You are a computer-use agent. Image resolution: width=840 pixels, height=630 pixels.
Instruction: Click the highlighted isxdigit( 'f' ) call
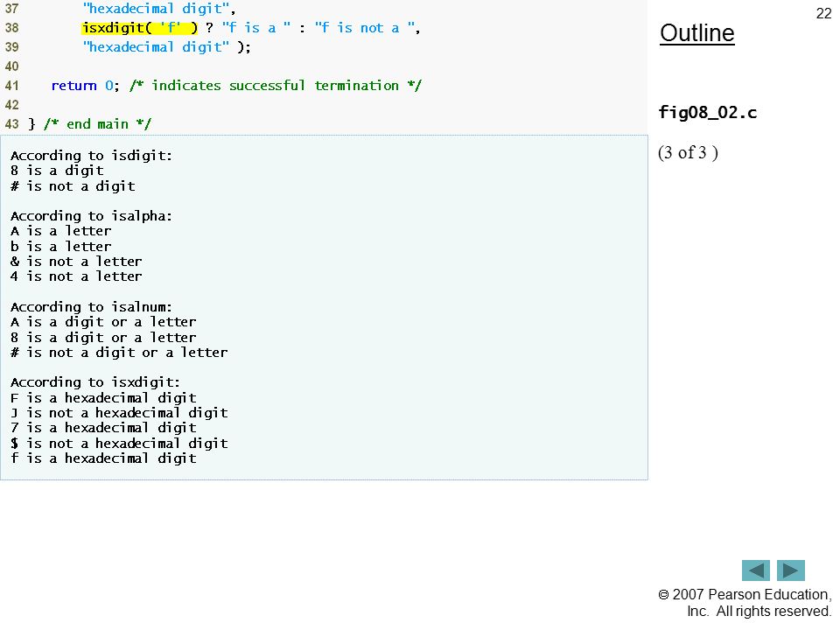[140, 28]
